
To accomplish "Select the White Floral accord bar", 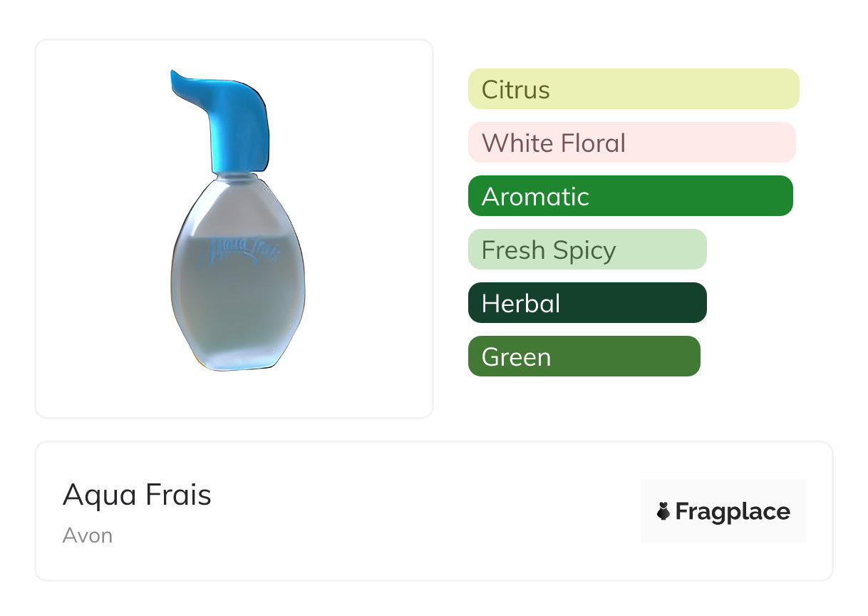I will point(631,143).
